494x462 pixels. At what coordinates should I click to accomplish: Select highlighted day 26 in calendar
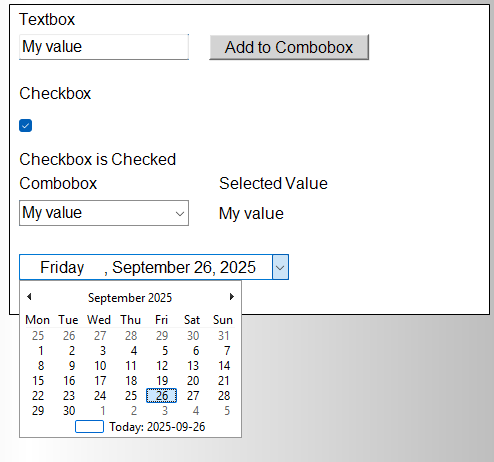point(162,396)
